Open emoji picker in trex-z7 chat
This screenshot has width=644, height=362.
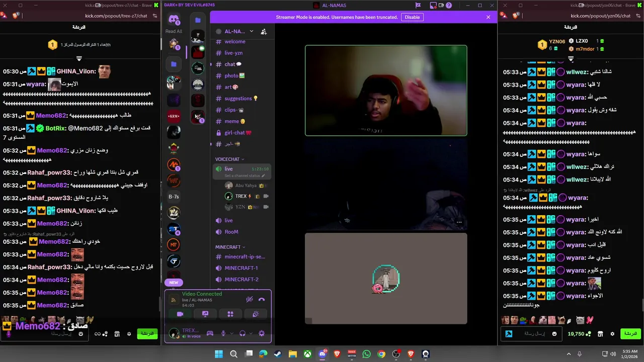pyautogui.click(x=80, y=334)
